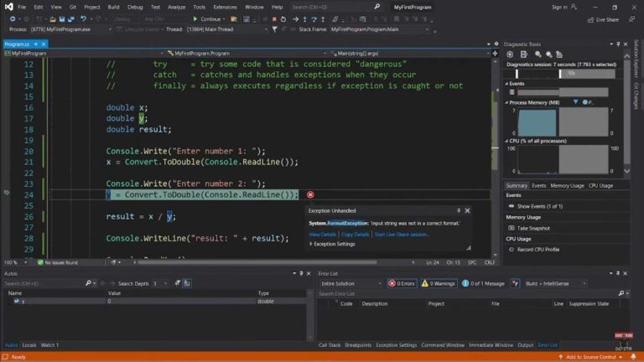Click the Save file icon in toolbar

click(x=62, y=19)
